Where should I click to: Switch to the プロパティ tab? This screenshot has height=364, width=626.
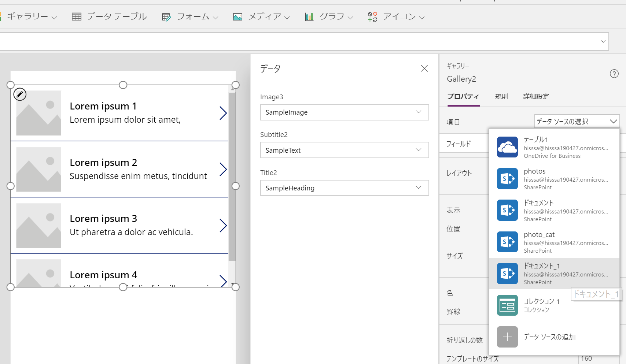[463, 97]
